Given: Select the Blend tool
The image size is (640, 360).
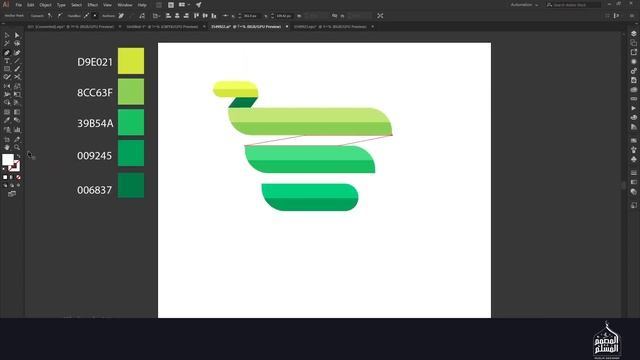Looking at the screenshot, I should click(17, 120).
